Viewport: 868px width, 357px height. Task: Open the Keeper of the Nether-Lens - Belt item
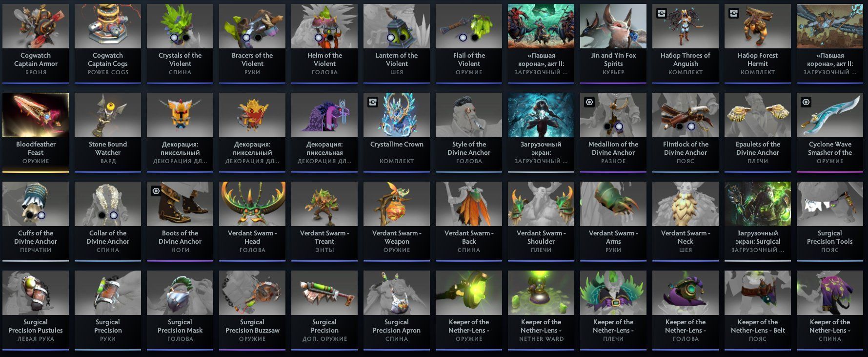[758, 311]
